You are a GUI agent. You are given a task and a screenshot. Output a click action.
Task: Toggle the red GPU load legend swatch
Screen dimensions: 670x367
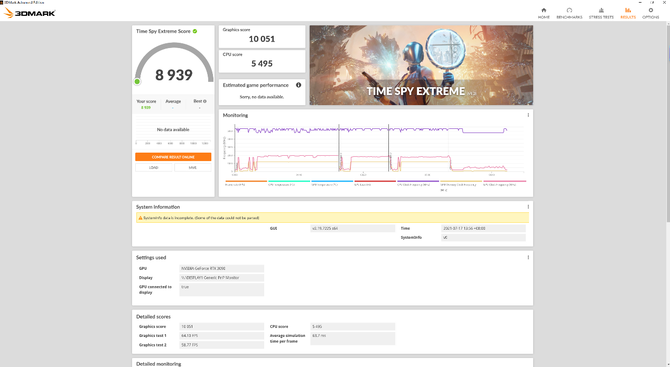pos(375,181)
